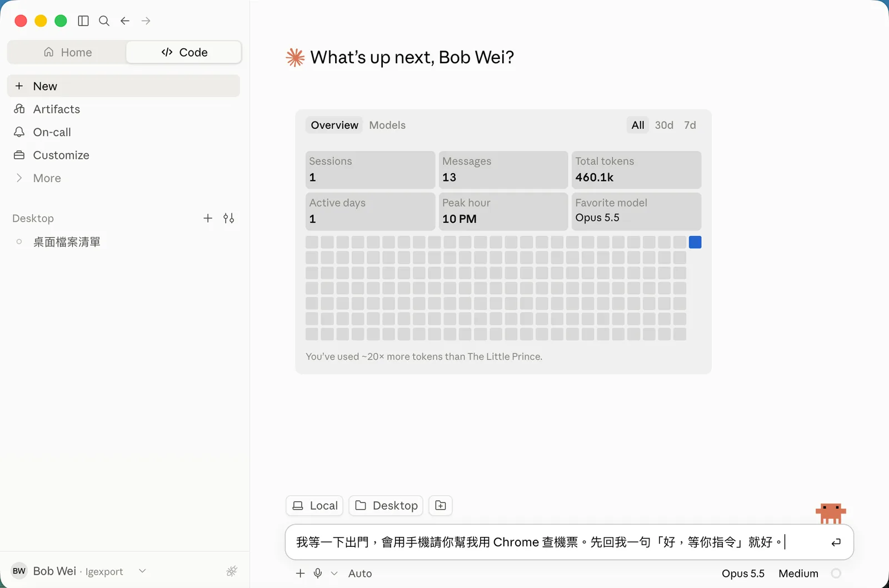Screen dimensions: 889x588
Task: Filter stats to 30d
Action: point(664,125)
